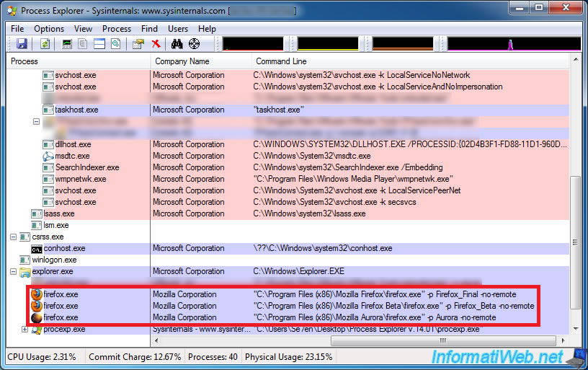The height and width of the screenshot is (370, 588).
Task: Open the Help menu
Action: [207, 29]
